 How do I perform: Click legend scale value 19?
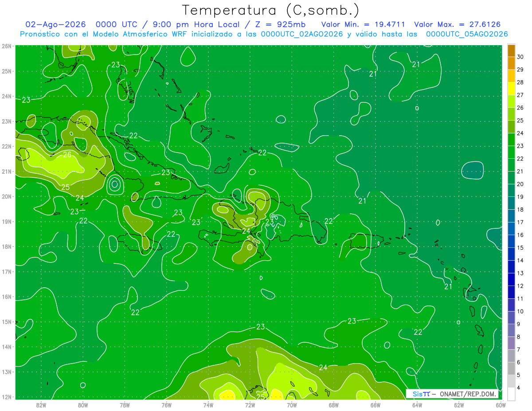click(x=520, y=197)
